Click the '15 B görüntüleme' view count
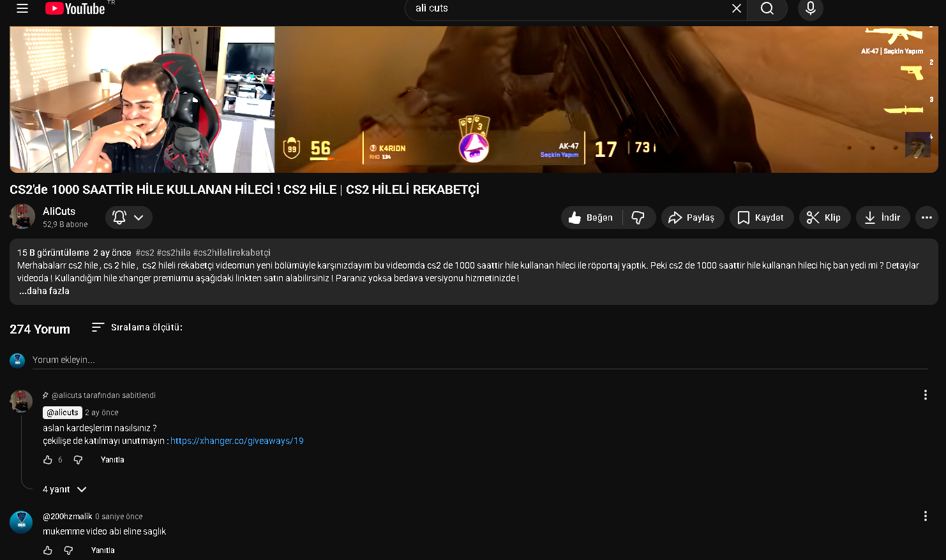946x560 pixels. pyautogui.click(x=53, y=253)
